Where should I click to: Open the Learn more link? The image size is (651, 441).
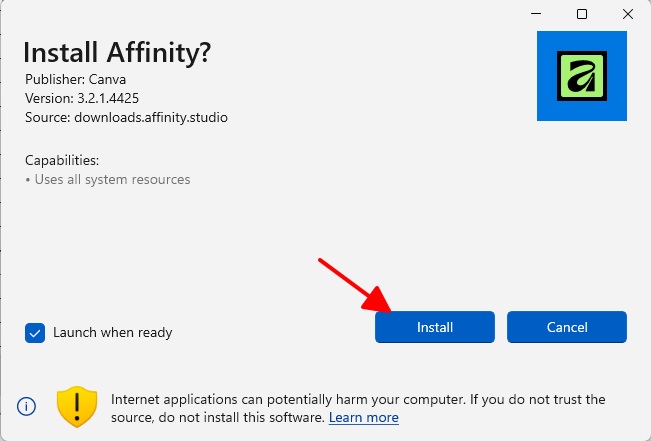tap(364, 417)
